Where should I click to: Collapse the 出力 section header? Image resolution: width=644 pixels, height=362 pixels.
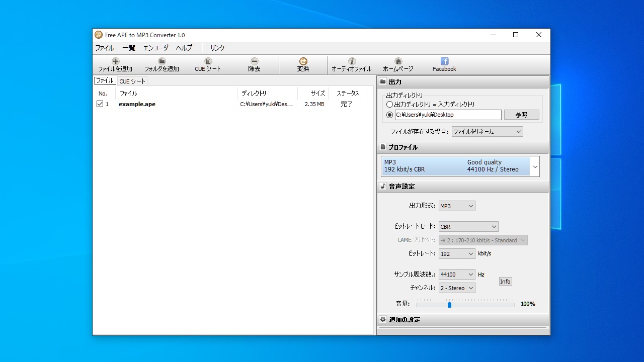tap(463, 82)
